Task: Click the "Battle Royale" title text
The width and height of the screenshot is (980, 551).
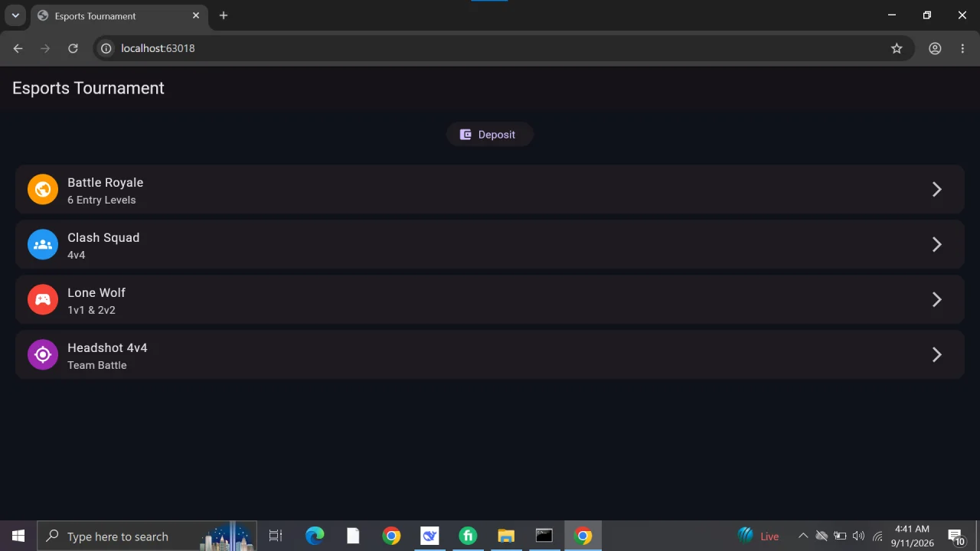Action: pyautogui.click(x=106, y=182)
